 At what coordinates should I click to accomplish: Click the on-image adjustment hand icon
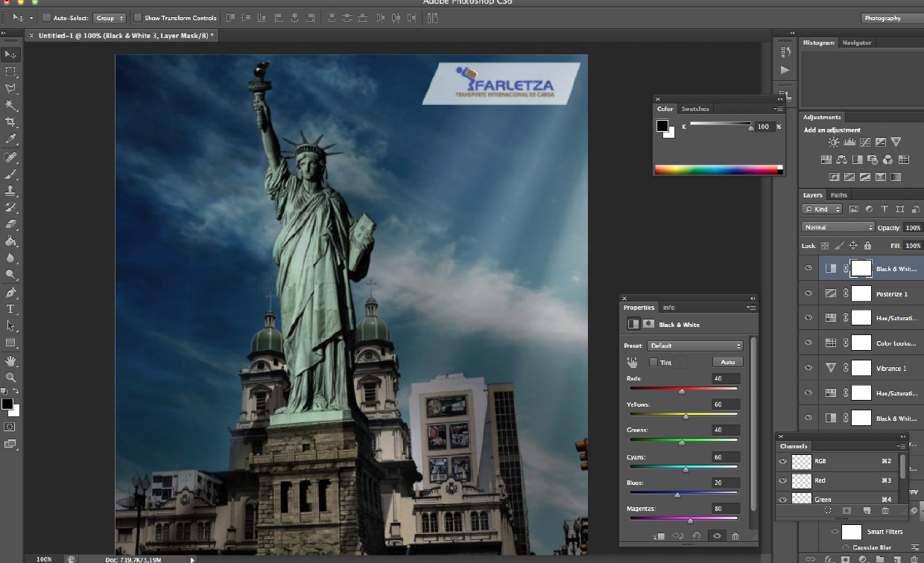[633, 362]
